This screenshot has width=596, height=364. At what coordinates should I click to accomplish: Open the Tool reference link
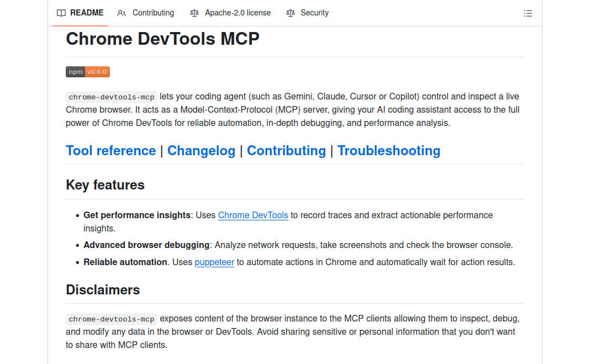click(x=110, y=150)
